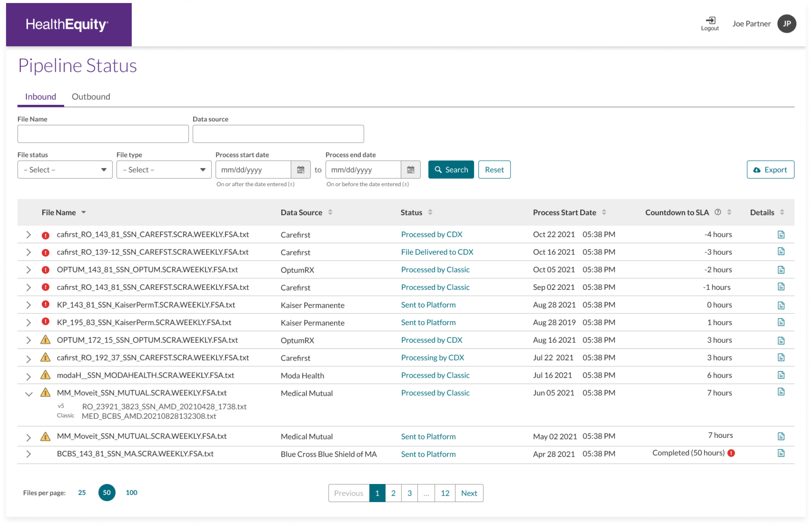Click the Logout icon
This screenshot has width=812, height=526.
[x=710, y=20]
